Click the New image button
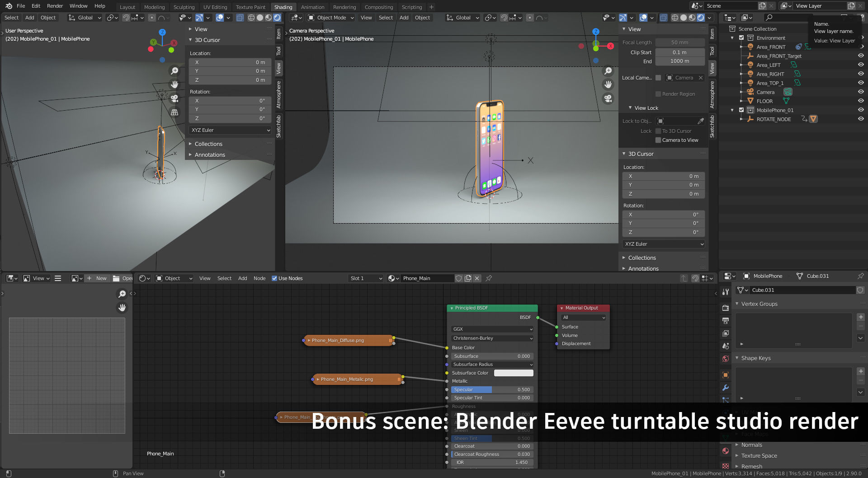This screenshot has height=478, width=868. [x=97, y=278]
